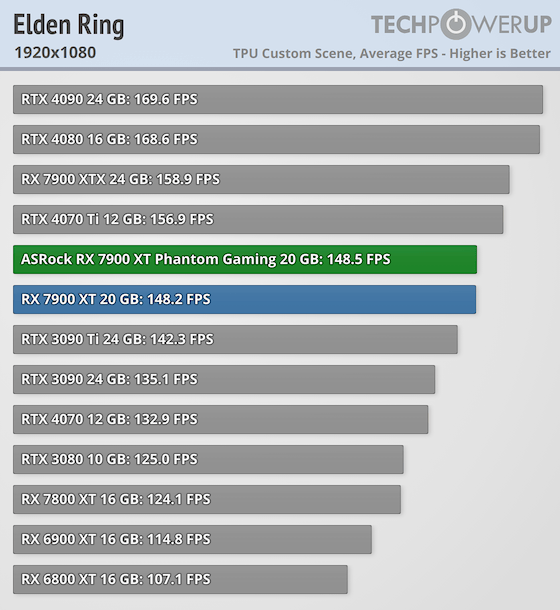Select the blue RX 7900 XT 20 GB bar
The width and height of the screenshot is (560, 610).
coord(244,300)
